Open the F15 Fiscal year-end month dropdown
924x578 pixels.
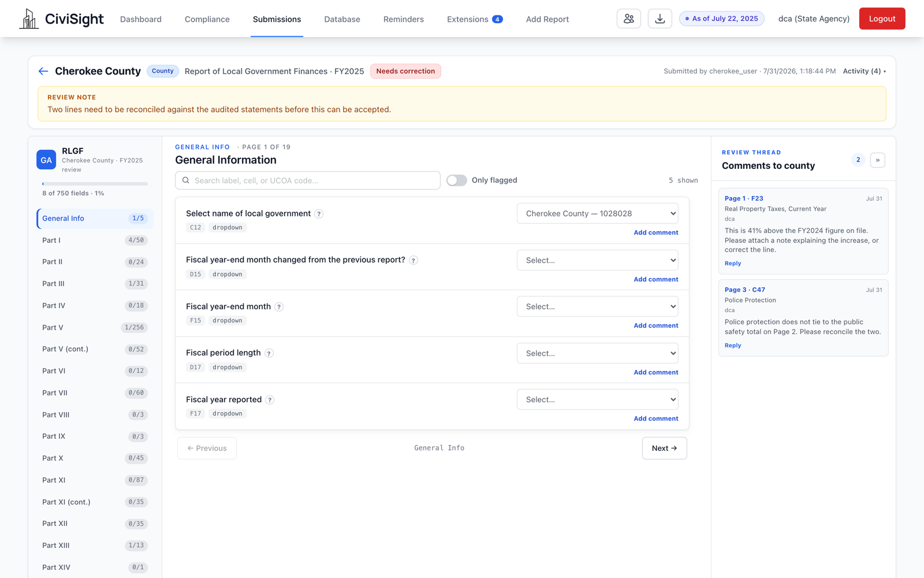[x=598, y=306]
